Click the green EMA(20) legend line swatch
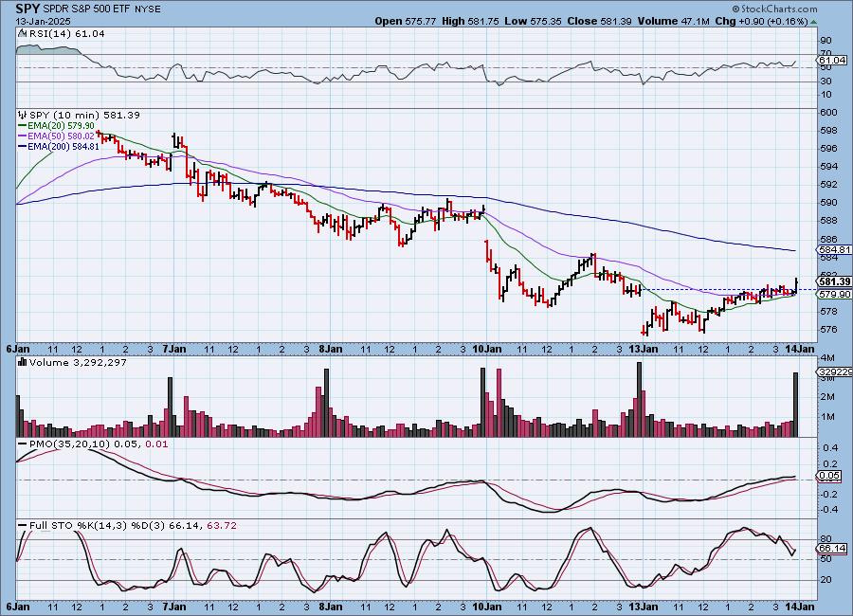 tap(23, 126)
